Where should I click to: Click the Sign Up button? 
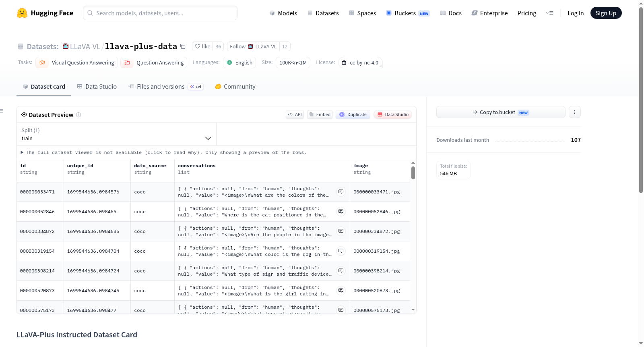tap(606, 13)
